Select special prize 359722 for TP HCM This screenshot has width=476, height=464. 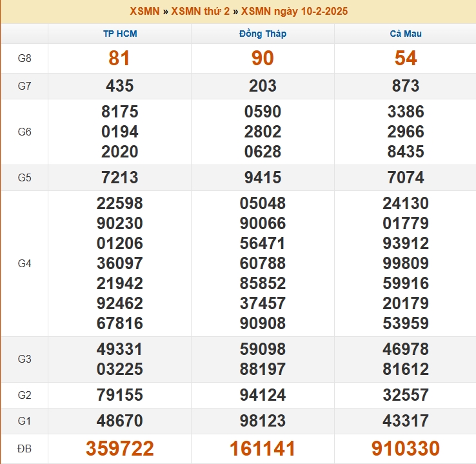119,449
